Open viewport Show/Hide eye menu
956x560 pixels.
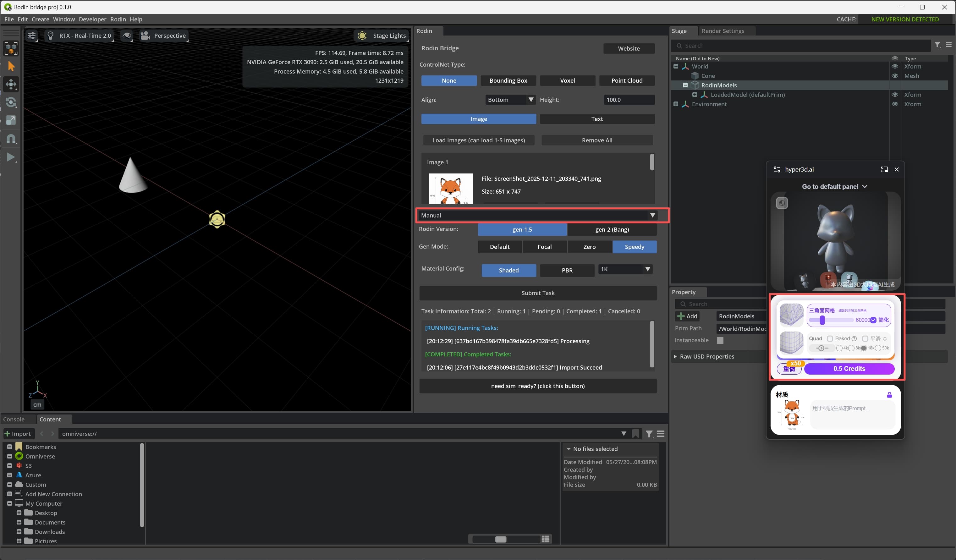click(127, 36)
